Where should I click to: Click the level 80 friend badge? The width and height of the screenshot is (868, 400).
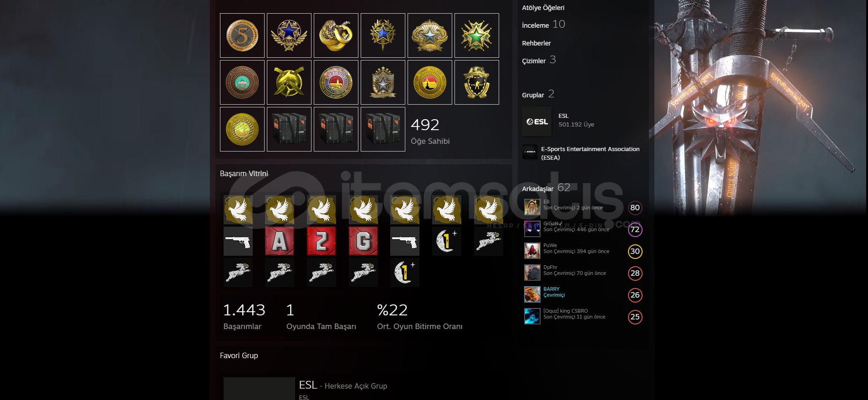coord(635,208)
